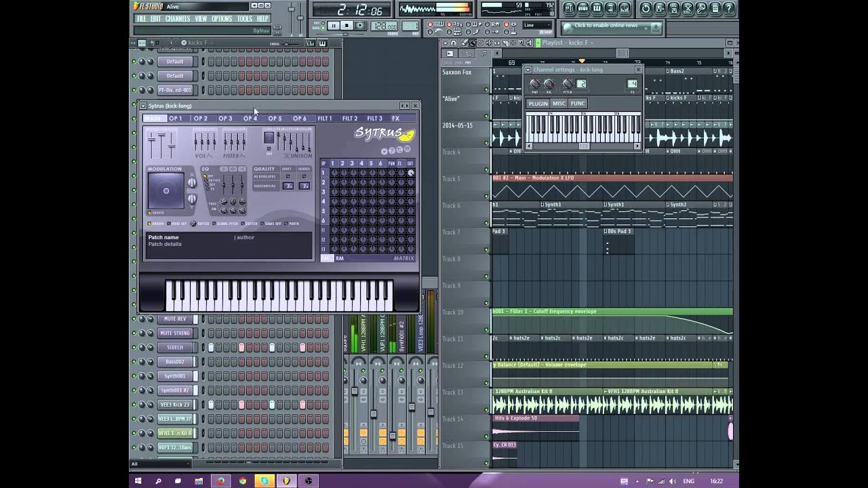Image resolution: width=868 pixels, height=488 pixels.
Task: Open the browser view icon
Action: pos(610,8)
